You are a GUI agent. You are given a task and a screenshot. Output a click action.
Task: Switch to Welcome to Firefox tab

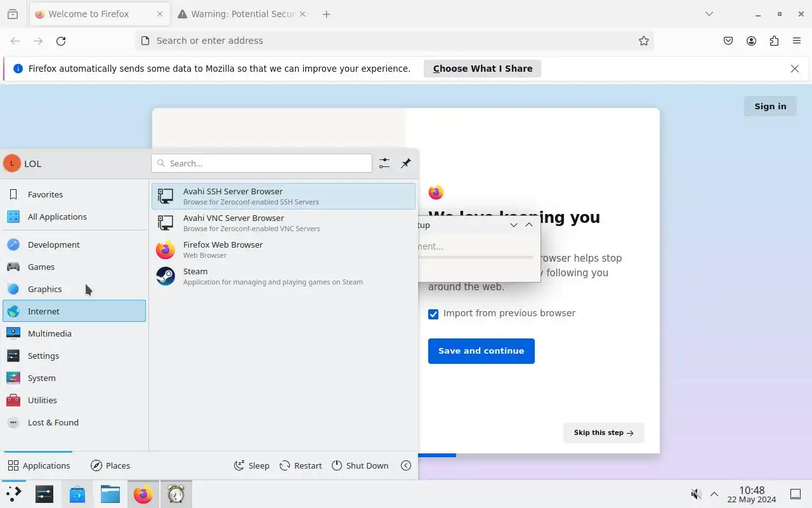pos(100,14)
